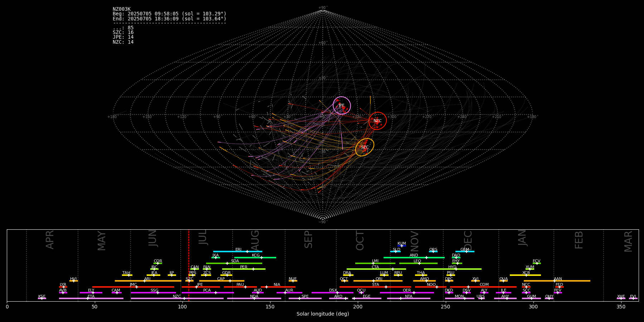This screenshot has height=322, width=644.
Task: Click the 100 tick on the solar longitude axis
Action: tap(182, 307)
